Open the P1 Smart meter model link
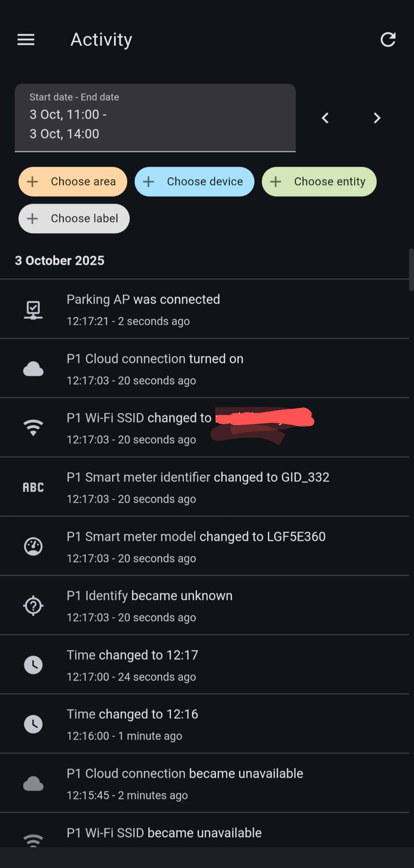The height and width of the screenshot is (868, 414). click(131, 536)
